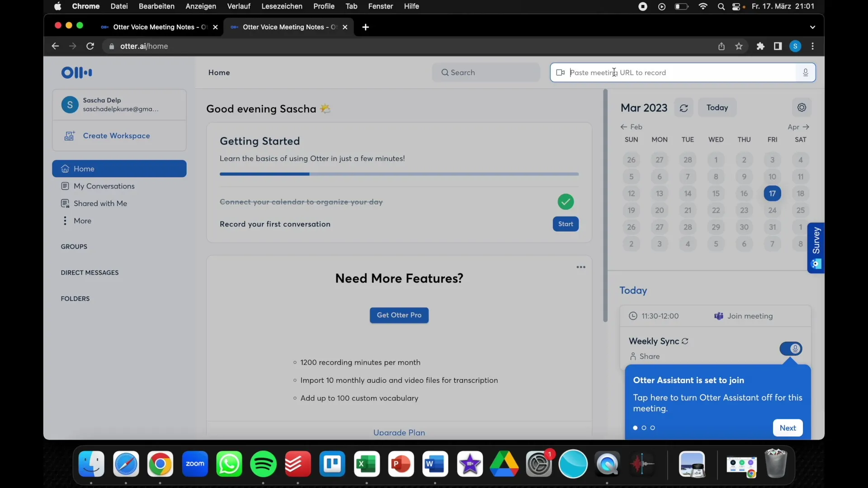This screenshot has height=488, width=868.
Task: Click the Otter logo in the sidebar
Action: 76,72
